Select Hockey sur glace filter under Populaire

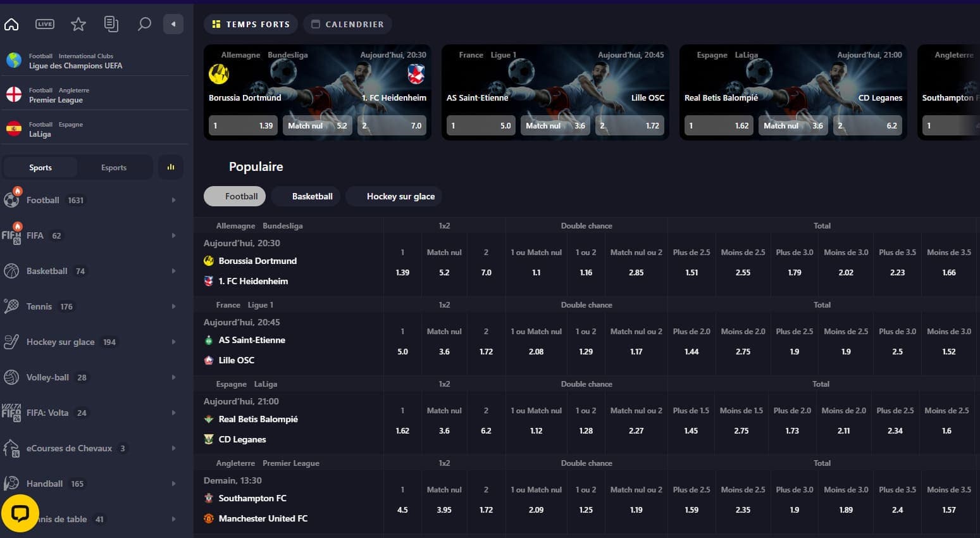click(x=394, y=196)
